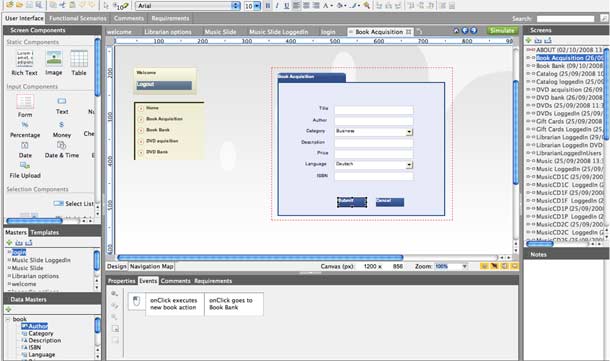Select the Description field under book
This screenshot has width=610, height=361.
click(x=44, y=340)
